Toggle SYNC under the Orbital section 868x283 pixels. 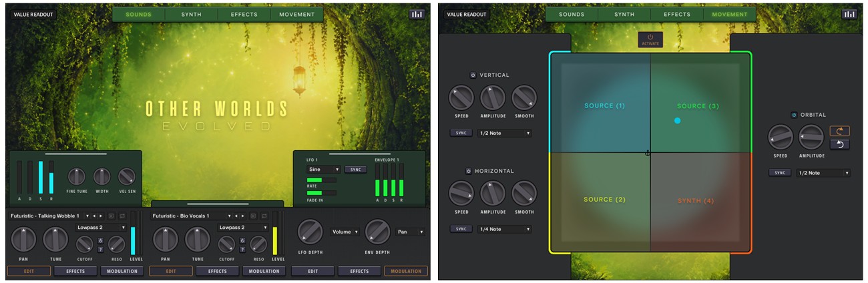pyautogui.click(x=779, y=173)
